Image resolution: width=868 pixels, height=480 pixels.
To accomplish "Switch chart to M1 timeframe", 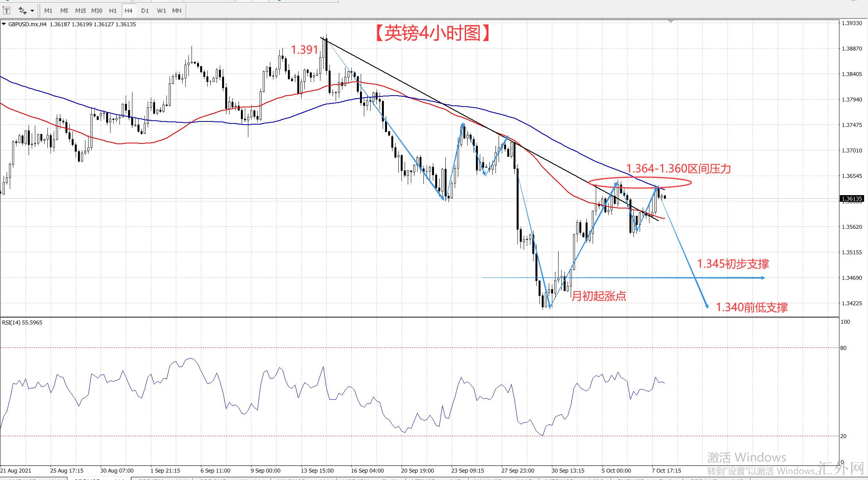I will coord(48,11).
